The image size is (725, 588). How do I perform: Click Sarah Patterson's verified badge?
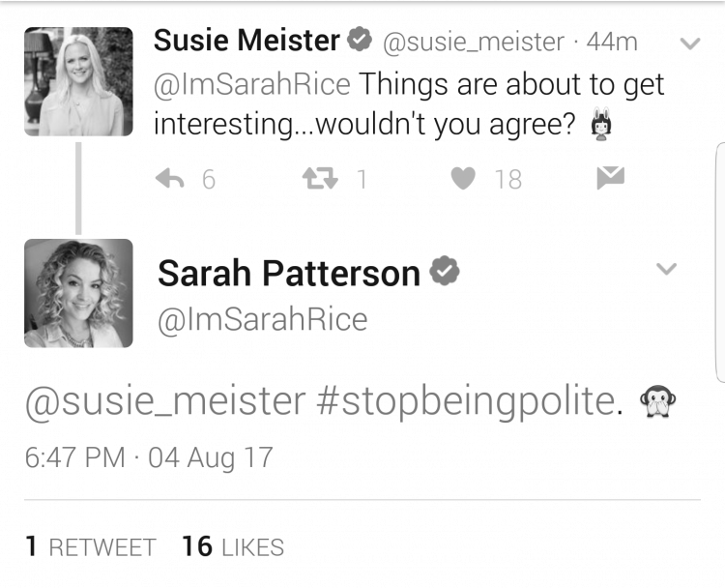(x=445, y=270)
